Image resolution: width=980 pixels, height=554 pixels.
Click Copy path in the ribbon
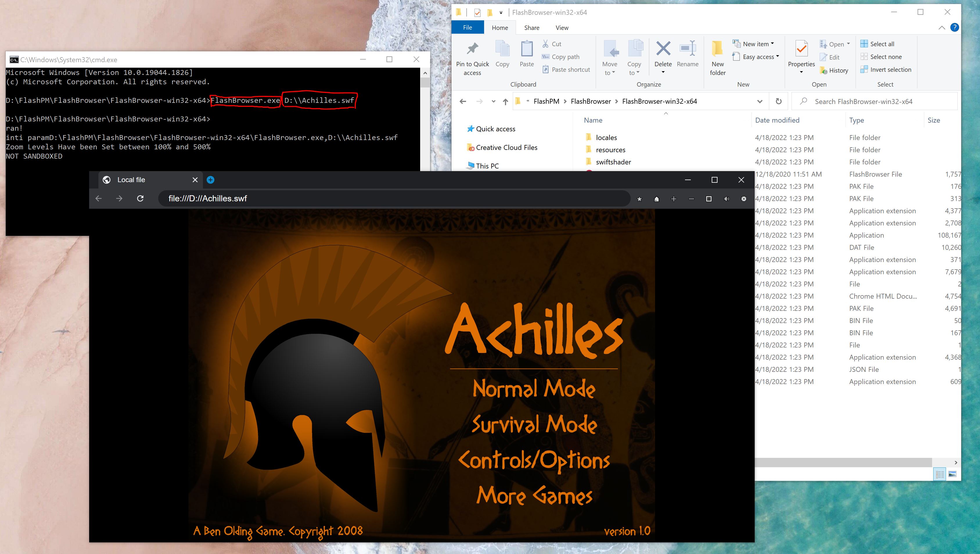point(561,57)
